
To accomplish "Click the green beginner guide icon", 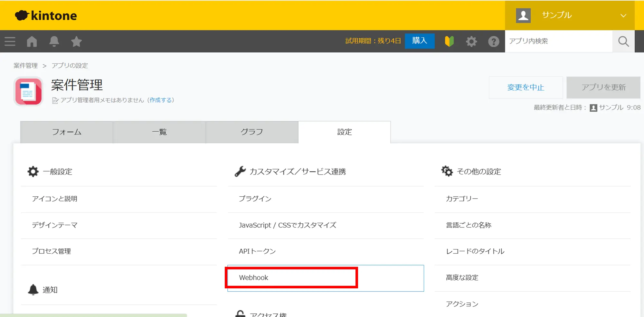I will (449, 41).
